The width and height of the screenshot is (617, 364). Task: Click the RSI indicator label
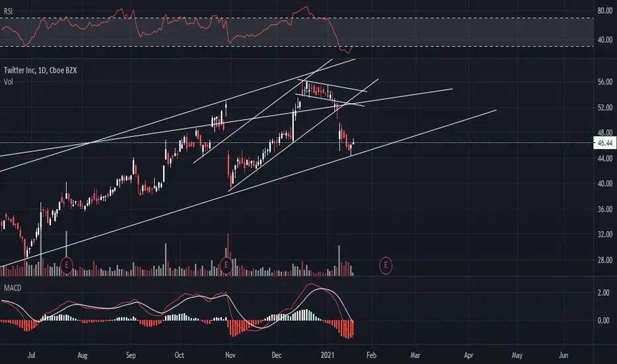pos(8,11)
